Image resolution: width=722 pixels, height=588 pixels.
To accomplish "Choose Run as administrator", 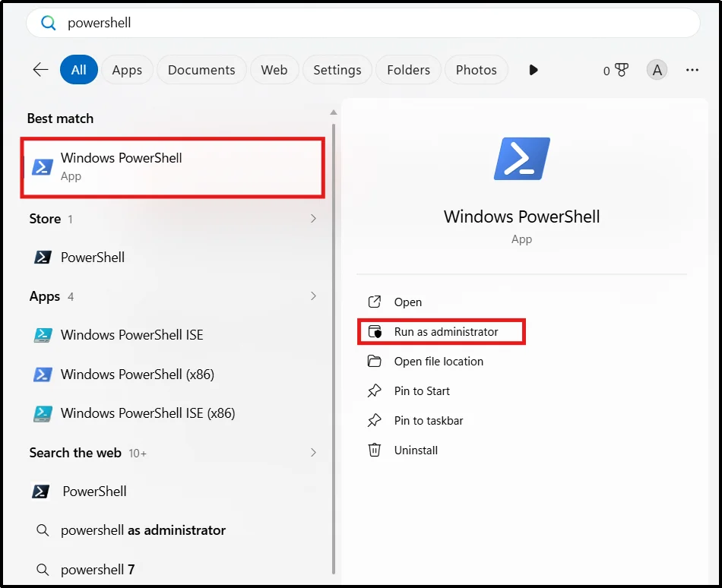I will [441, 331].
